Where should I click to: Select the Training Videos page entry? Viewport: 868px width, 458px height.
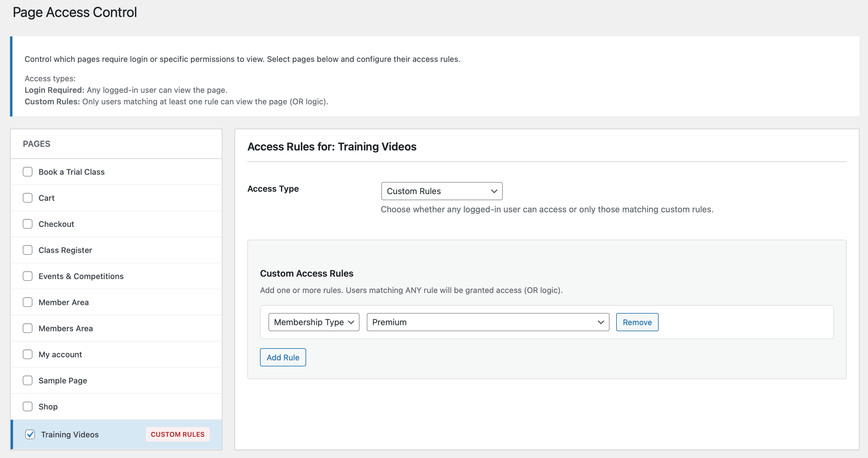click(70, 434)
